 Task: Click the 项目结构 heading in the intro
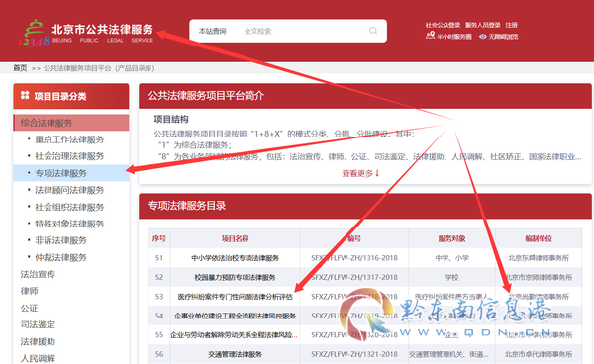171,119
